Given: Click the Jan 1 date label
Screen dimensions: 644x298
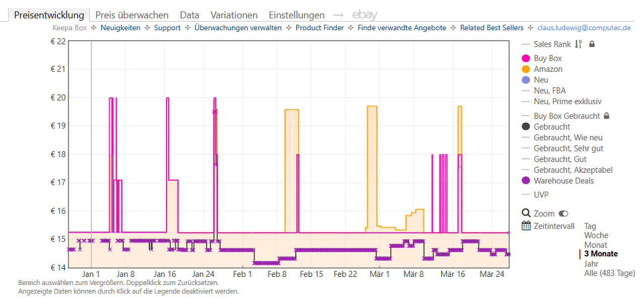Looking at the screenshot, I should pyautogui.click(x=91, y=274).
